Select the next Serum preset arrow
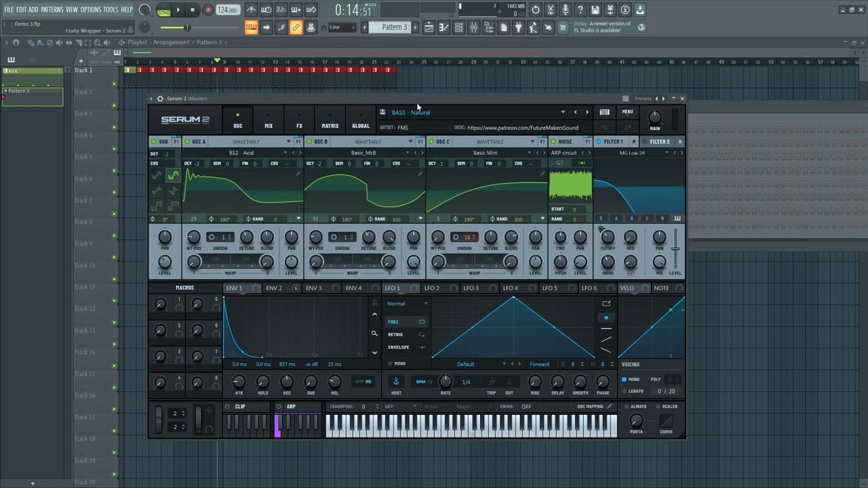 (x=587, y=113)
